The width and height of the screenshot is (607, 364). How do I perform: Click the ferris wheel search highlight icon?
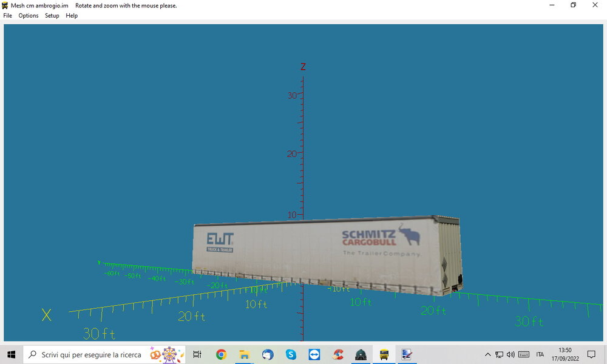click(169, 354)
